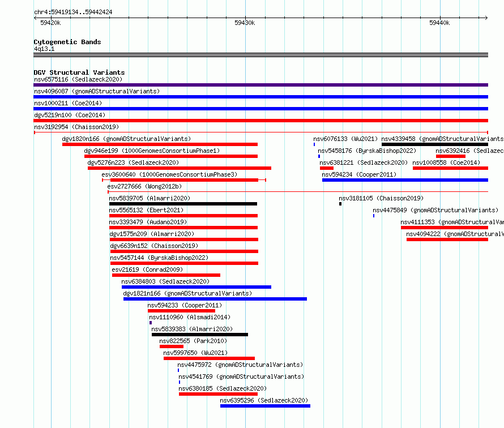
Task: Click the ruler's left arrow end
Action: click(x=36, y=18)
